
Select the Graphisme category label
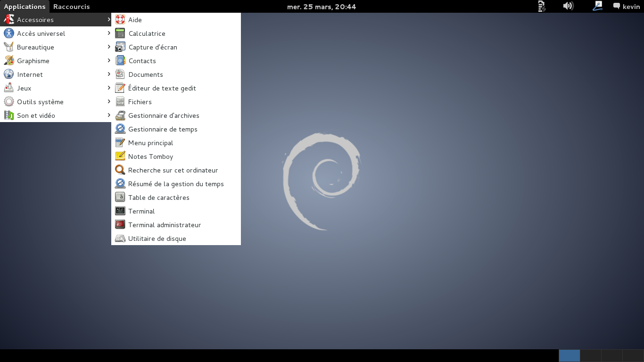[33, 61]
